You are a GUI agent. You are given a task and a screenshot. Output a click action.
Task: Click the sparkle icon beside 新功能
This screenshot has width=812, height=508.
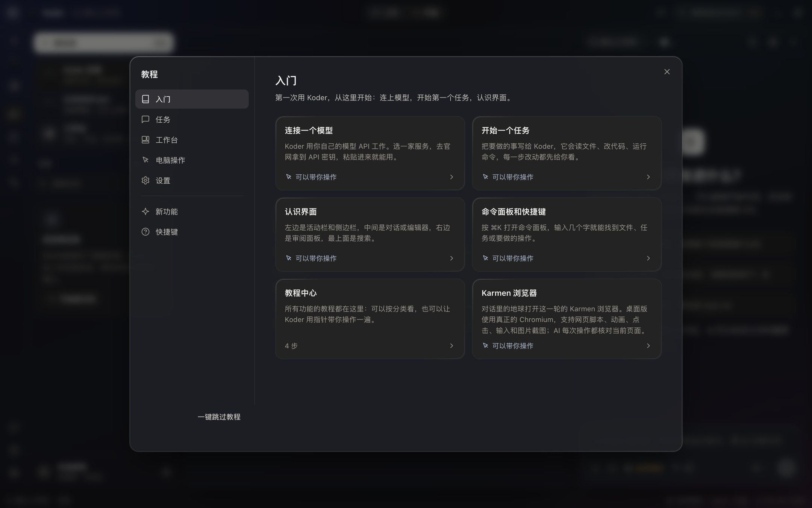[145, 211]
